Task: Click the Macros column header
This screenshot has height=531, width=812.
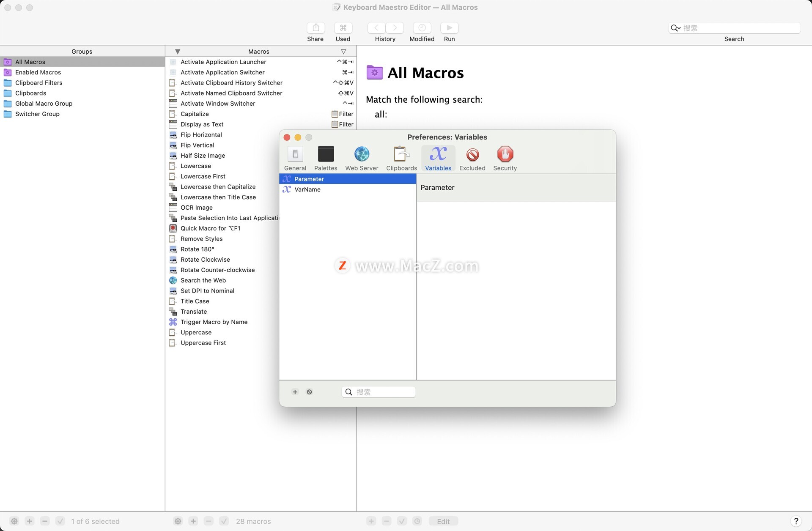Action: (259, 52)
